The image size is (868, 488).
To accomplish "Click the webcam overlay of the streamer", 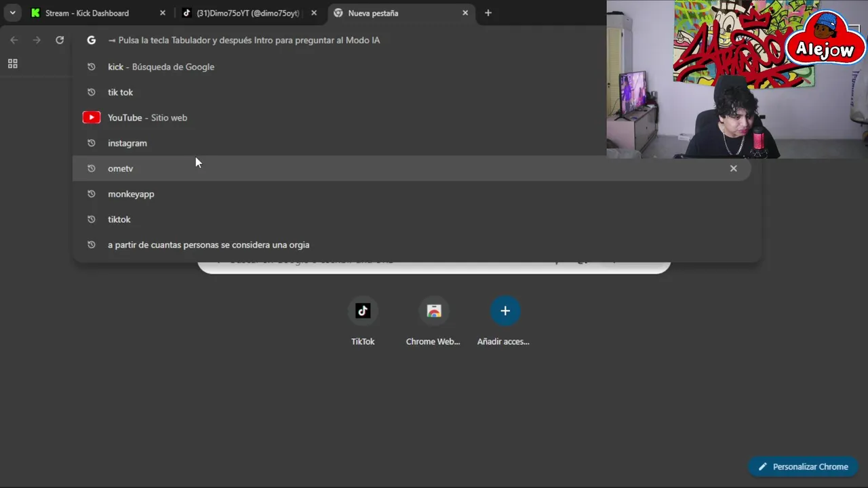I will (737, 79).
